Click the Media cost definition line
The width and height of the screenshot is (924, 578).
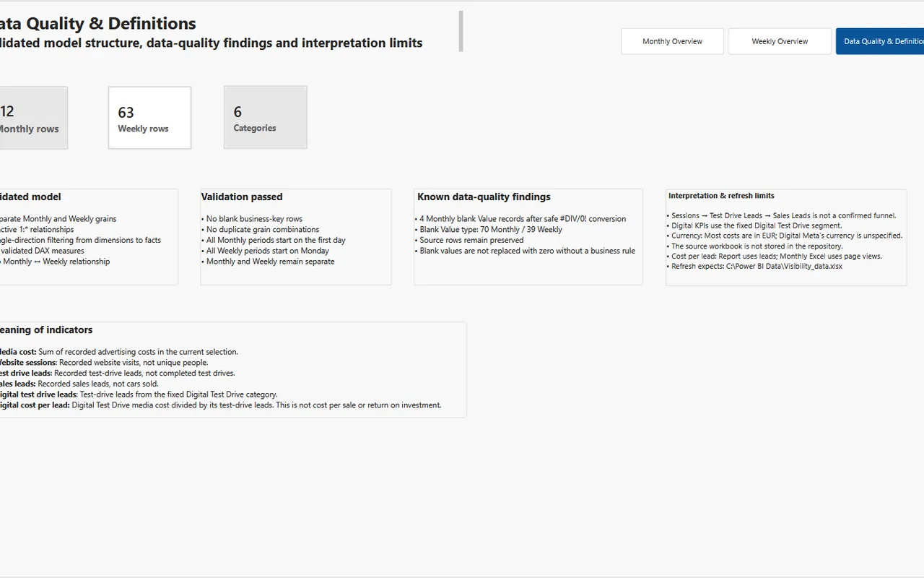119,352
